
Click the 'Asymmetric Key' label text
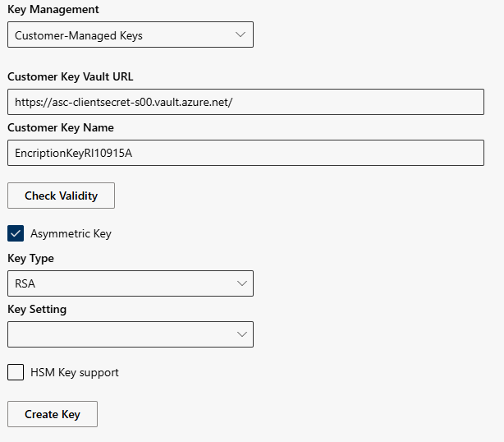(x=71, y=234)
